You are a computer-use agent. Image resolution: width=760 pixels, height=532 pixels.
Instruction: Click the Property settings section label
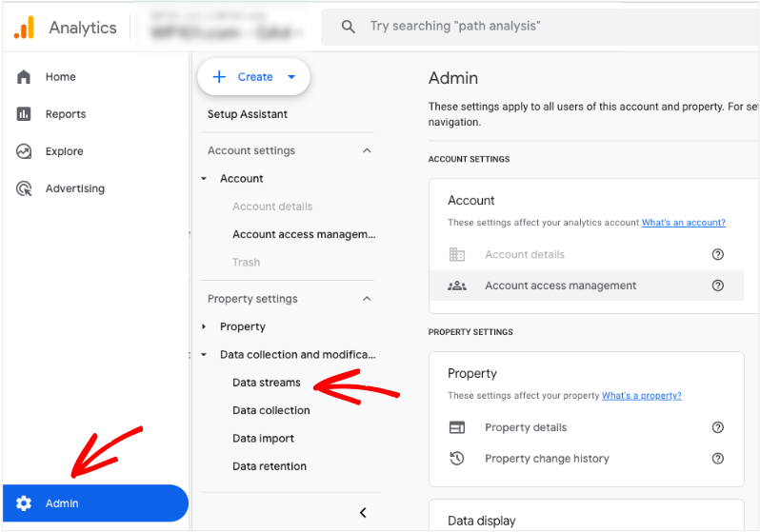[x=252, y=299]
